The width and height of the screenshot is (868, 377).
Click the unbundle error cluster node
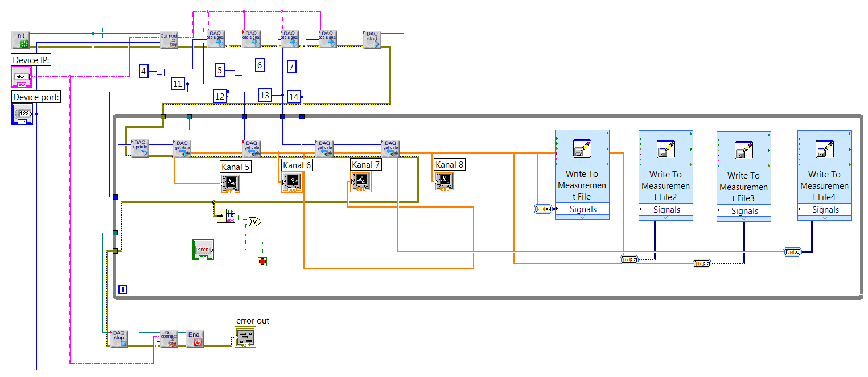(227, 216)
